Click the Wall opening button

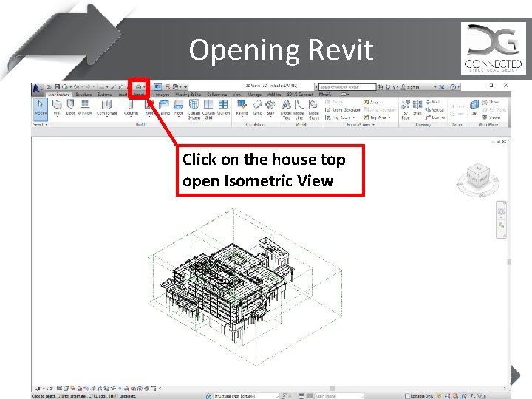[x=432, y=102]
